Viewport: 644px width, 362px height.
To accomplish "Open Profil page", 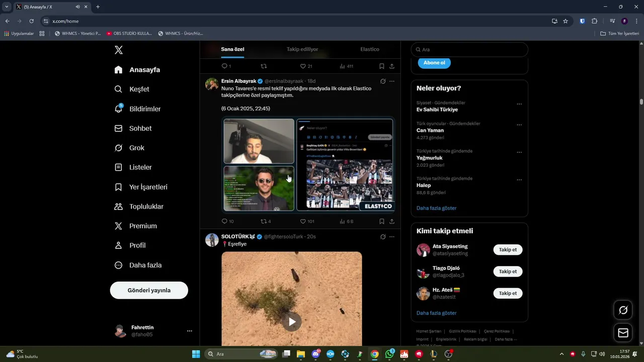I will click(130, 245).
